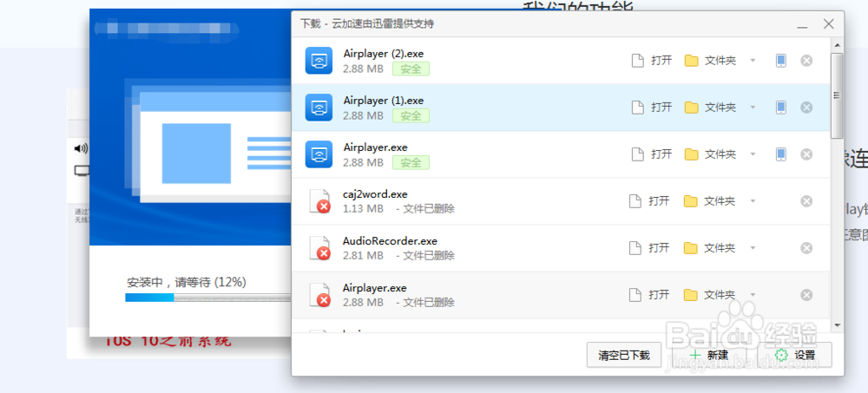Open Airplayer (2).exe via 打开

(x=652, y=61)
